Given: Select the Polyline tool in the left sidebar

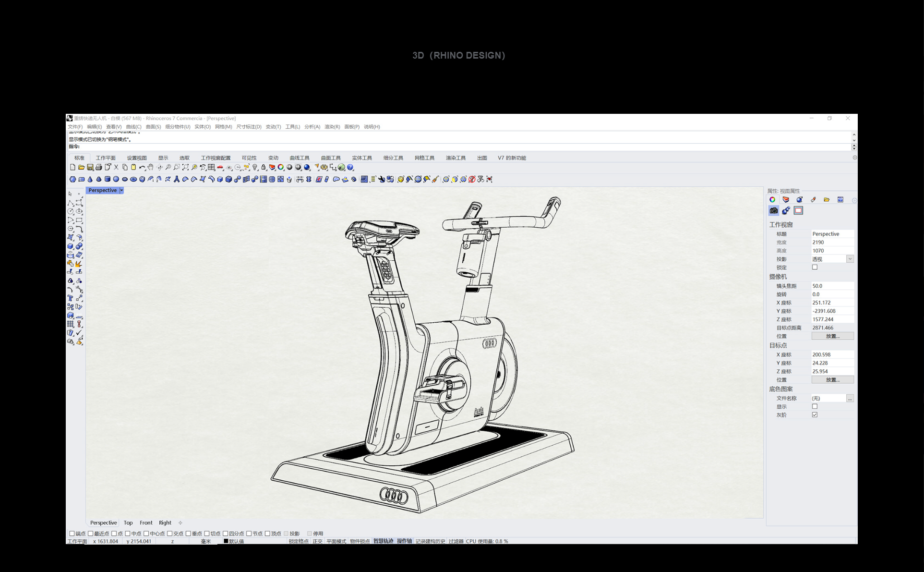Looking at the screenshot, I should click(x=70, y=202).
